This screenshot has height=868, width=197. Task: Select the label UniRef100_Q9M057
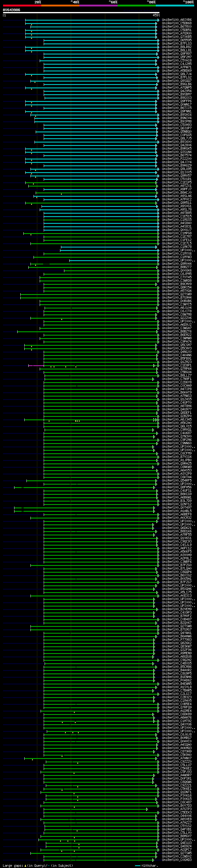pos(177,176)
